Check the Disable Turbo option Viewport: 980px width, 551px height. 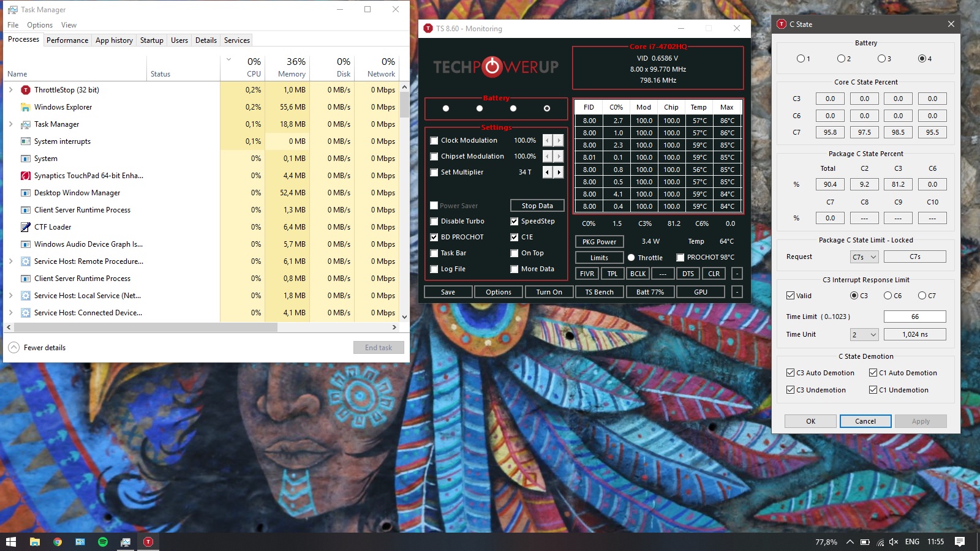(x=434, y=221)
